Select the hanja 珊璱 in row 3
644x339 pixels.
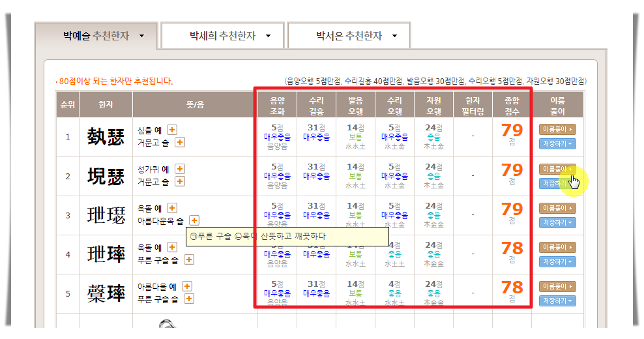[x=106, y=215]
